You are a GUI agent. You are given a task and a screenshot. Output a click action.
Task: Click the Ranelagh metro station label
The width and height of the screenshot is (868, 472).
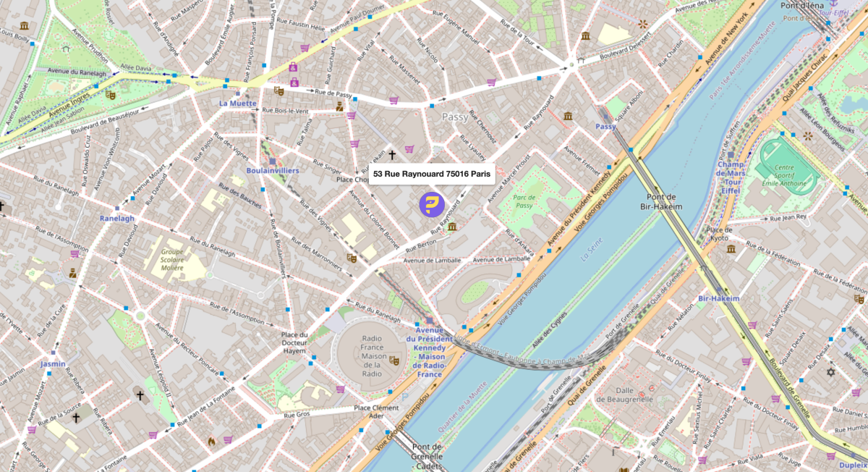pyautogui.click(x=117, y=219)
